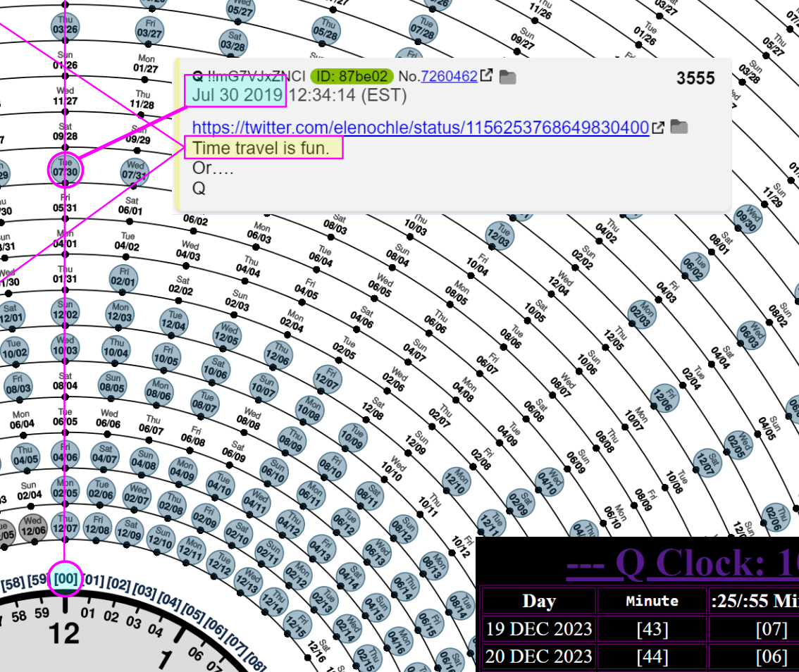Select the Fri 03/27 date node
Image resolution: width=799 pixels, height=672 pixels.
(x=149, y=30)
